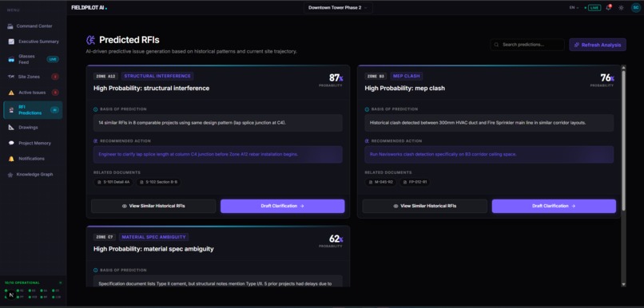Click the Notifications bell icon in sidebar
The image size is (644, 308).
[11, 159]
